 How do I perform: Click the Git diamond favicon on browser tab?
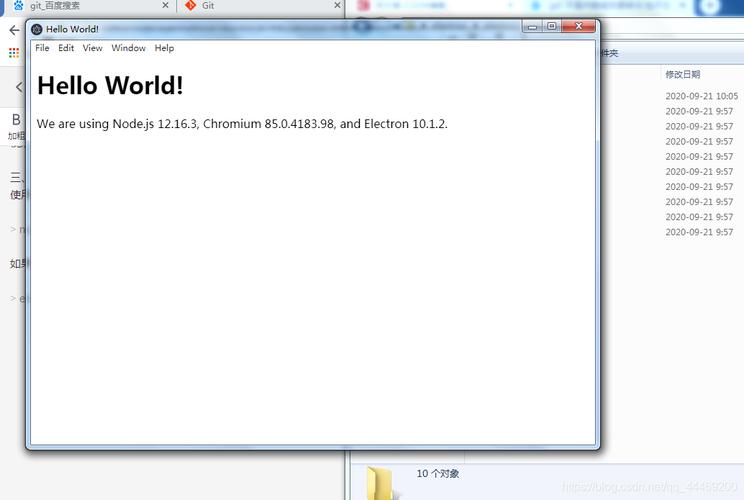191,5
